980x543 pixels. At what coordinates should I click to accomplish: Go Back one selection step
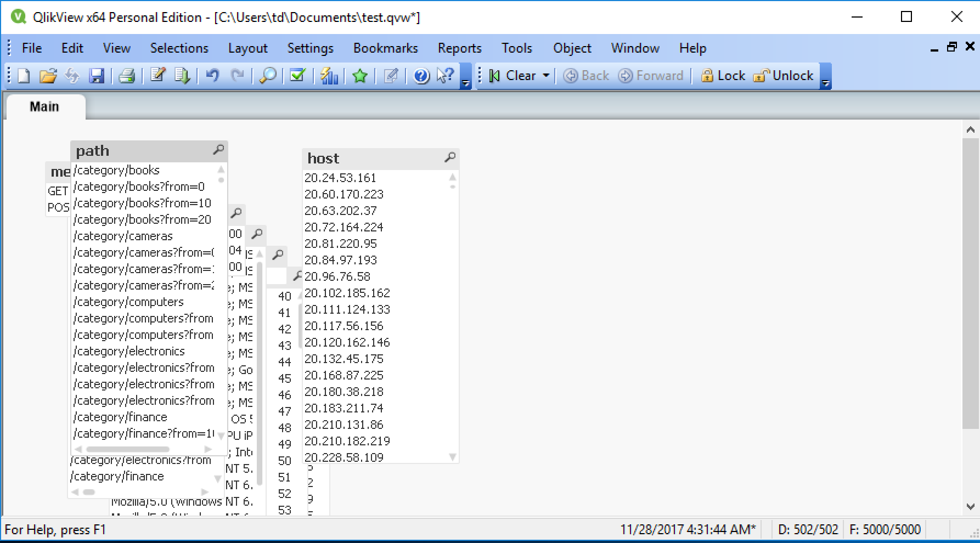(587, 76)
